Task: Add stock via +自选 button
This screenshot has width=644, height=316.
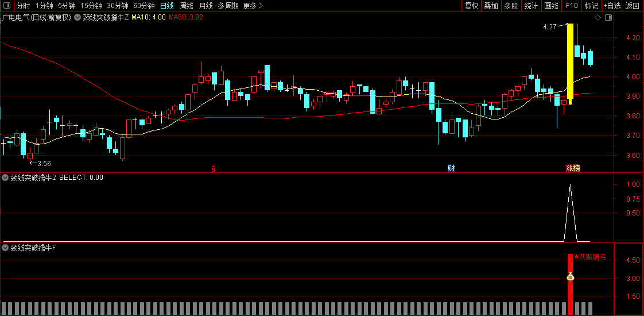Action: pyautogui.click(x=612, y=6)
